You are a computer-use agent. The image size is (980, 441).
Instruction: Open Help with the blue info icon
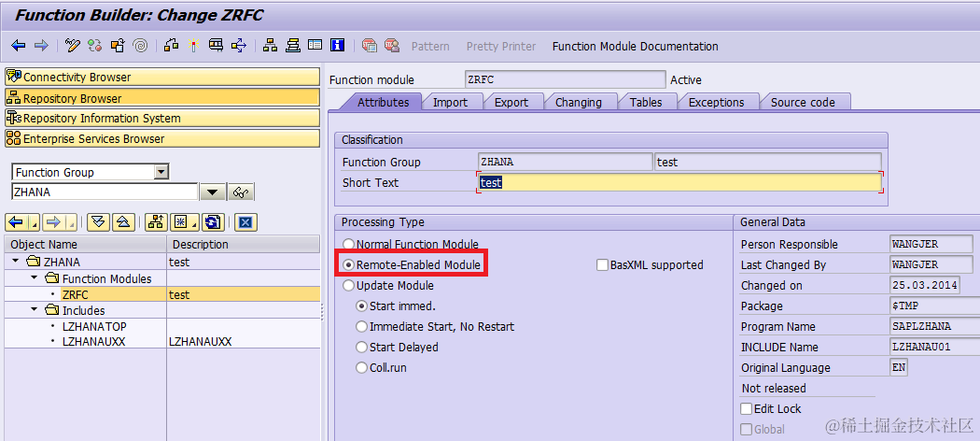338,46
